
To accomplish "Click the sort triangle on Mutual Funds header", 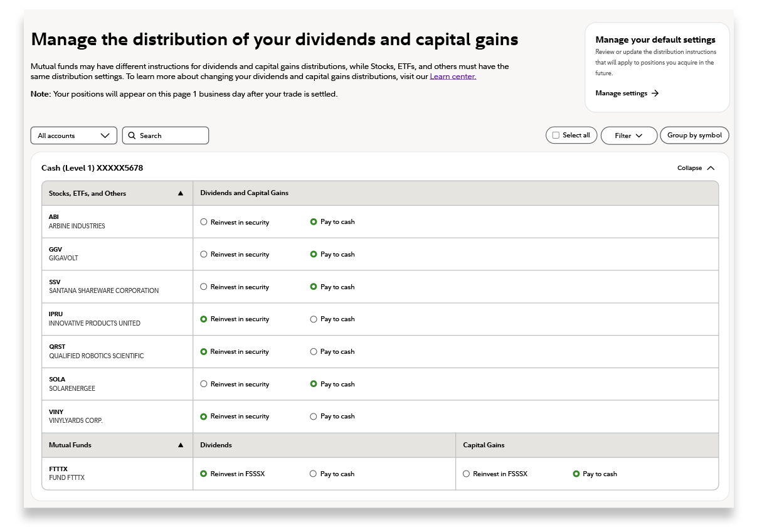I will click(181, 445).
